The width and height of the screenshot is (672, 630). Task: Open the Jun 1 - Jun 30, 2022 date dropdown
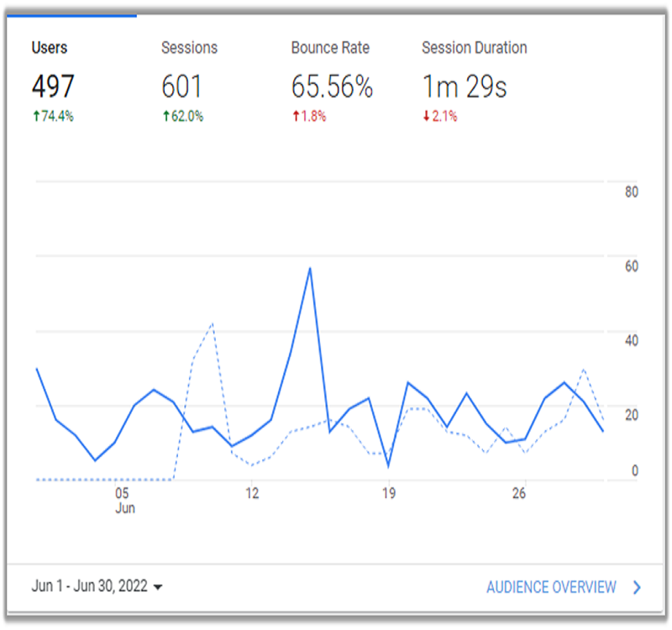tap(97, 587)
